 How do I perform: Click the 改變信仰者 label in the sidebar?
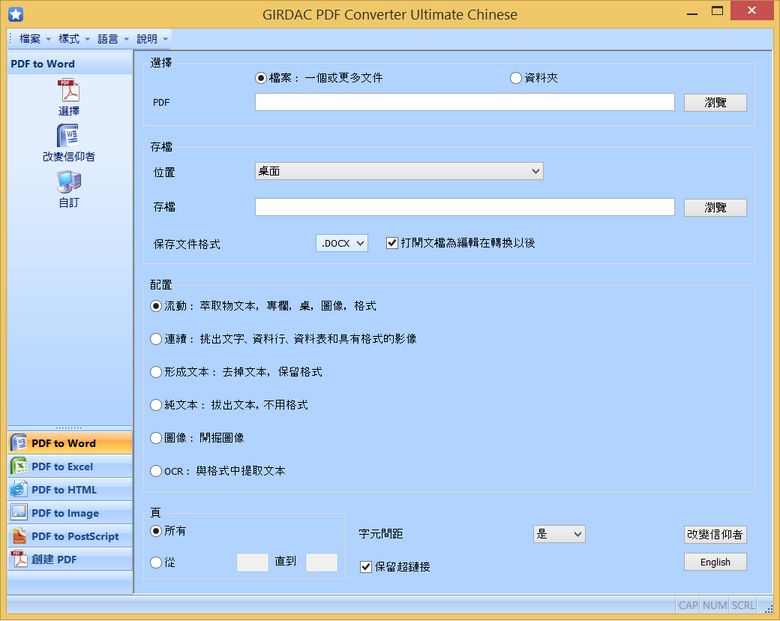(x=69, y=156)
